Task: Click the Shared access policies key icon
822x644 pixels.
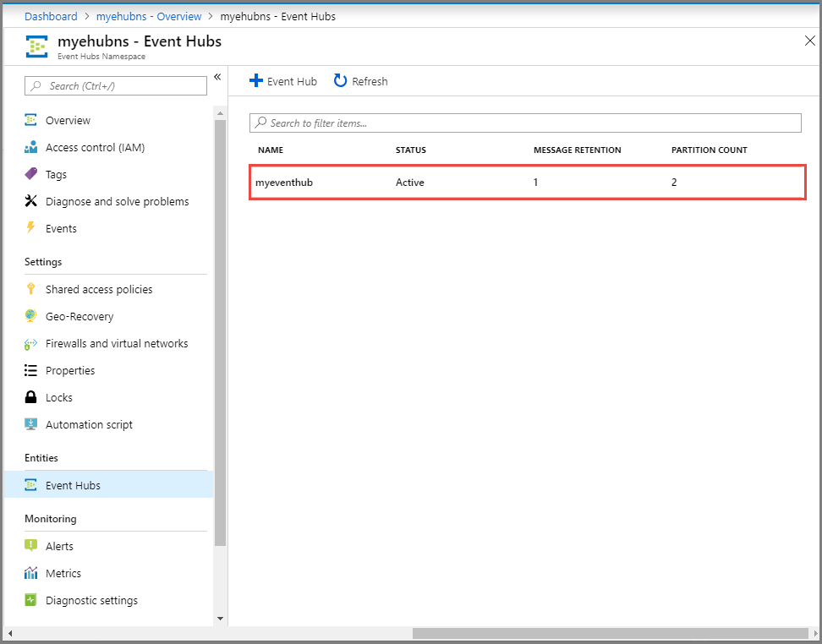Action: tap(31, 289)
